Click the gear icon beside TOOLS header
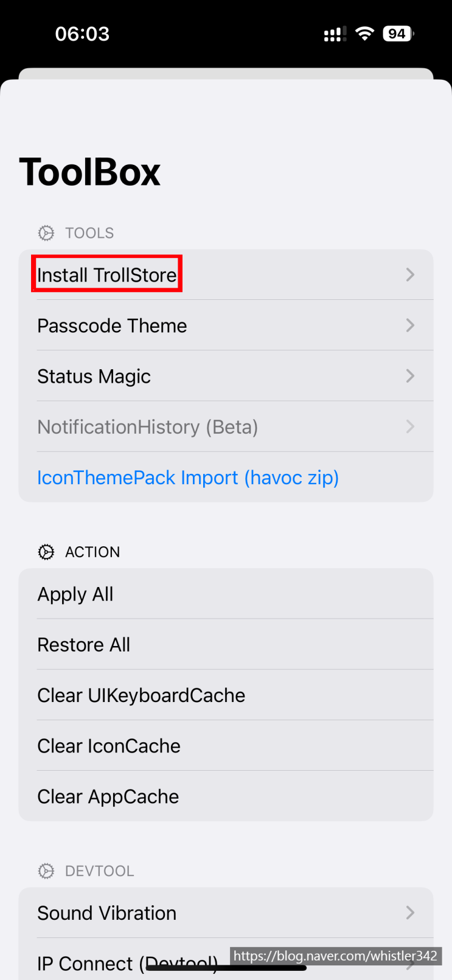This screenshot has width=452, height=980. pyautogui.click(x=46, y=232)
